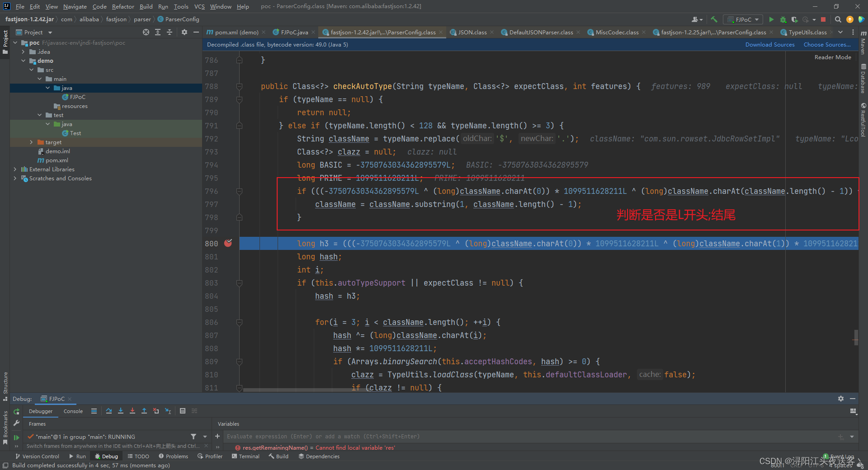This screenshot has height=470, width=868.
Task: Collapse the demo folder in tree
Action: coord(23,61)
